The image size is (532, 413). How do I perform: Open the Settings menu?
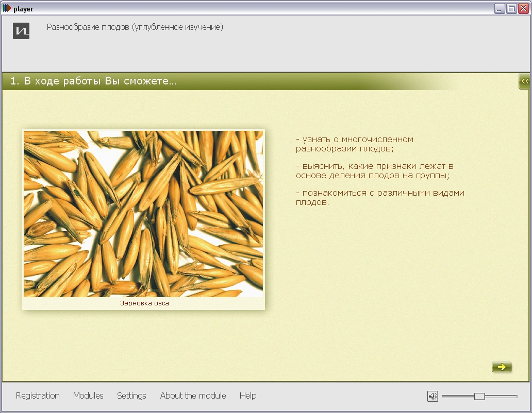click(x=131, y=395)
